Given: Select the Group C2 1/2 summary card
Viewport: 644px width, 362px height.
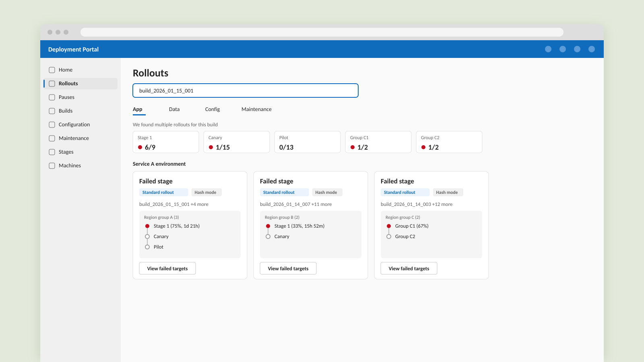Looking at the screenshot, I should click(x=449, y=142).
